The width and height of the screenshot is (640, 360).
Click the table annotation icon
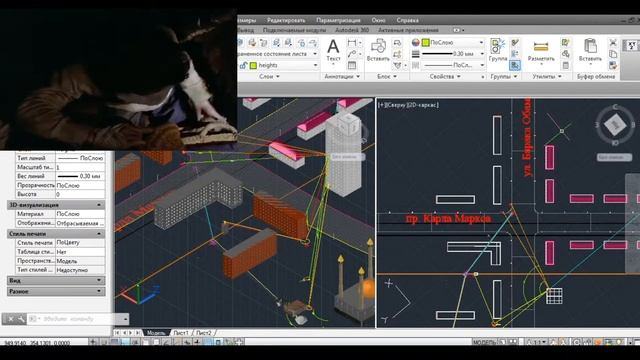352,65
